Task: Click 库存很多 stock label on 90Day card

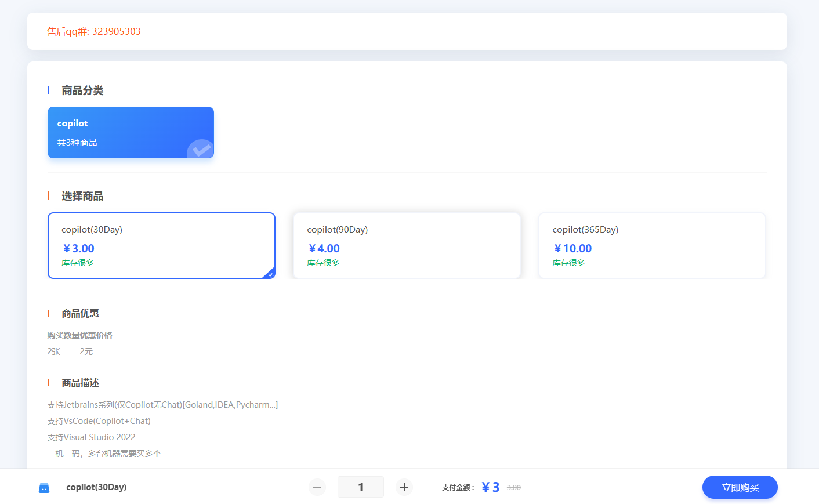Action: point(323,263)
